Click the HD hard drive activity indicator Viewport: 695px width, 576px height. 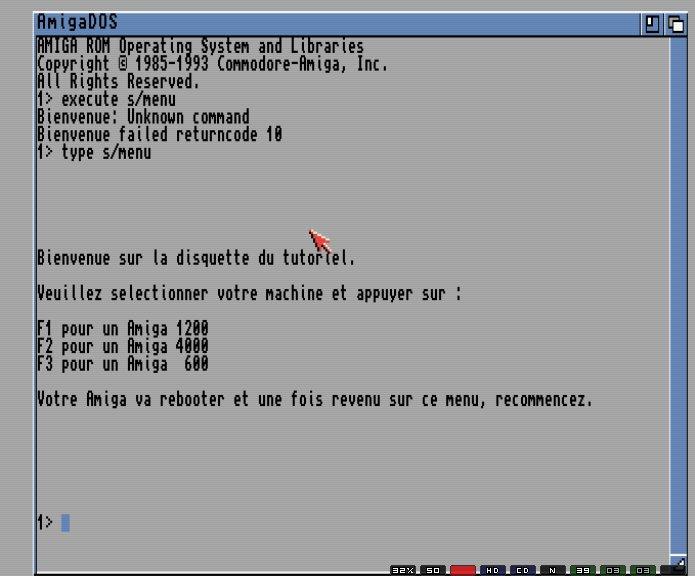point(492,570)
